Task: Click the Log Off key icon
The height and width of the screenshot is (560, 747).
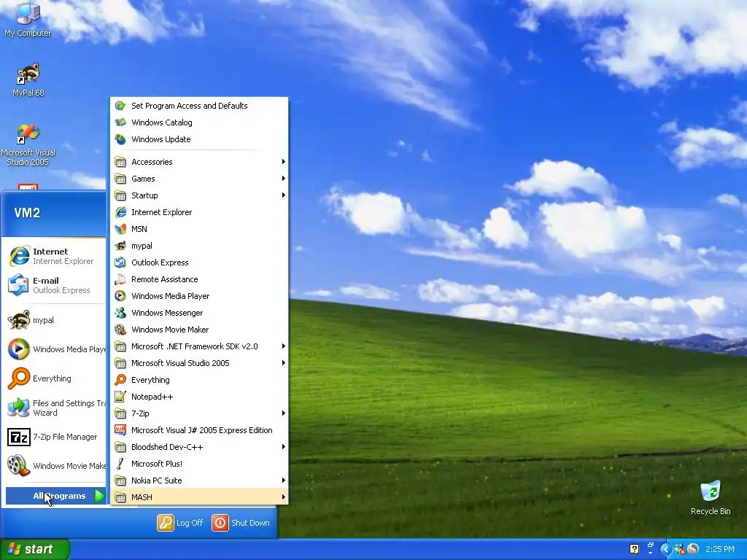Action: click(166, 522)
